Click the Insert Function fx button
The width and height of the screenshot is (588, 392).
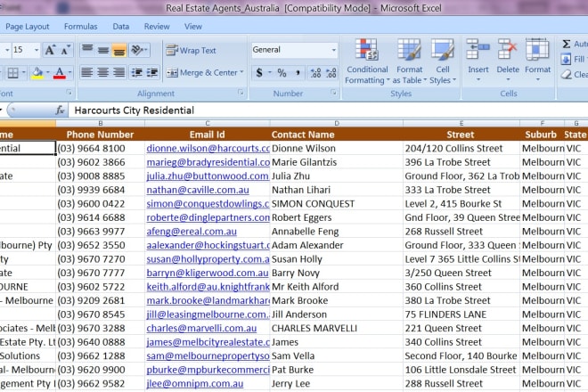[x=60, y=110]
